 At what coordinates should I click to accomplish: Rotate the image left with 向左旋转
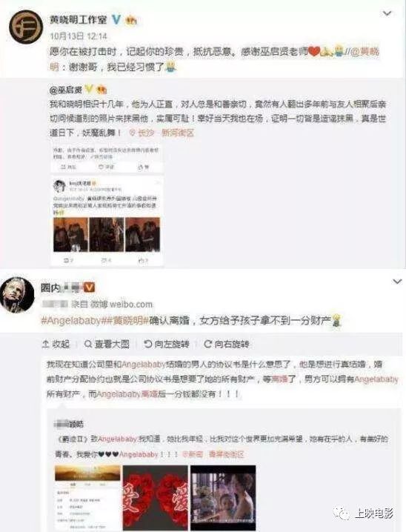click(x=167, y=344)
